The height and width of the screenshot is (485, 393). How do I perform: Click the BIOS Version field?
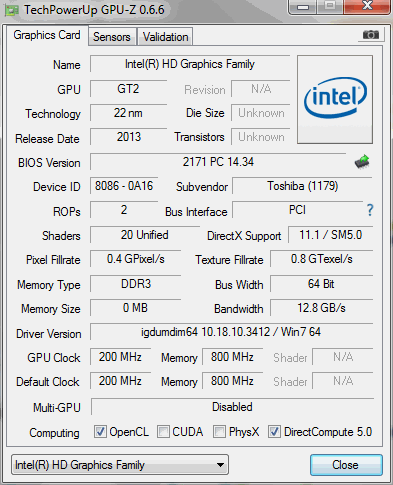click(218, 162)
